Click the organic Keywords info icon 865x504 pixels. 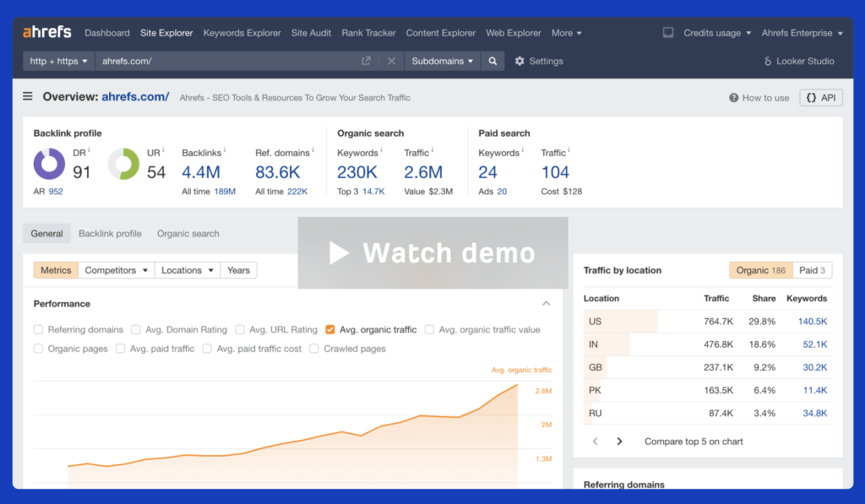click(x=381, y=150)
